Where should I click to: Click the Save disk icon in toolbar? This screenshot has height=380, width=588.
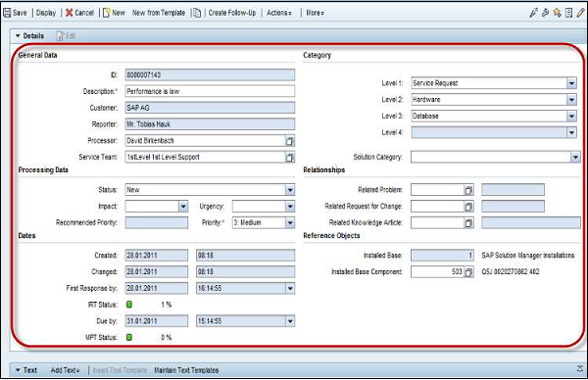click(7, 13)
